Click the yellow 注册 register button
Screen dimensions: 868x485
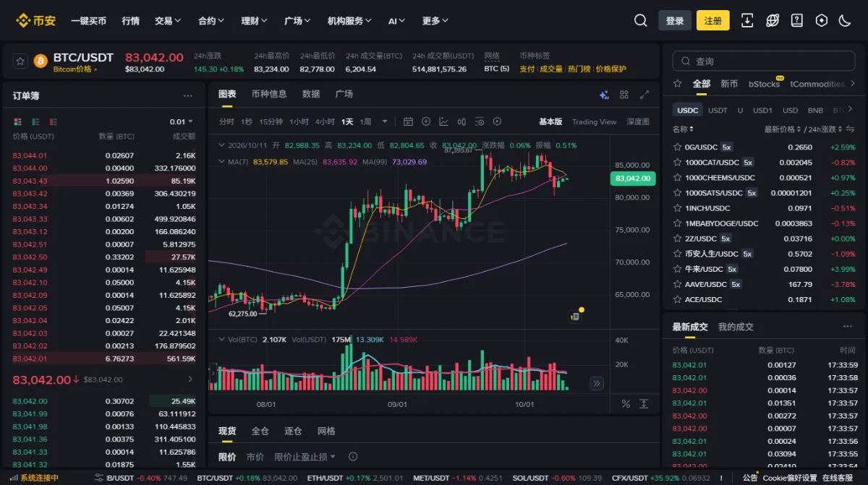coord(713,21)
